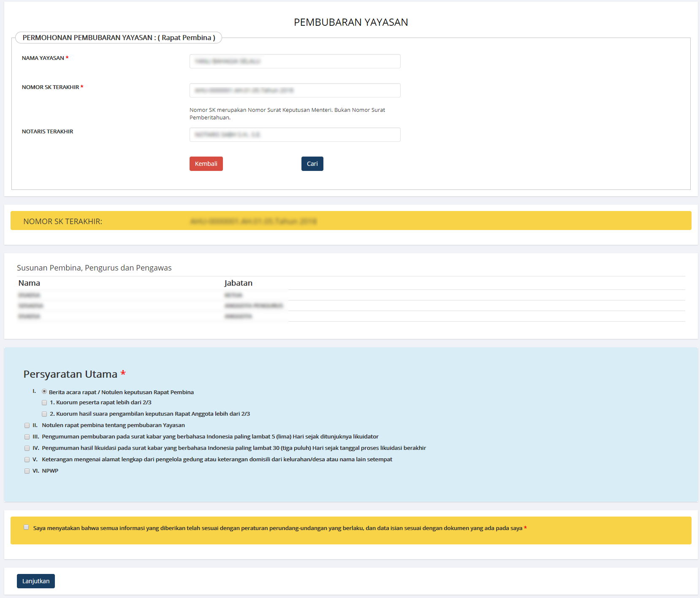Viewport: 700px width, 598px height.
Task: Check Kuorum peserta rapat lebih dari 2/3
Action: pyautogui.click(x=44, y=403)
